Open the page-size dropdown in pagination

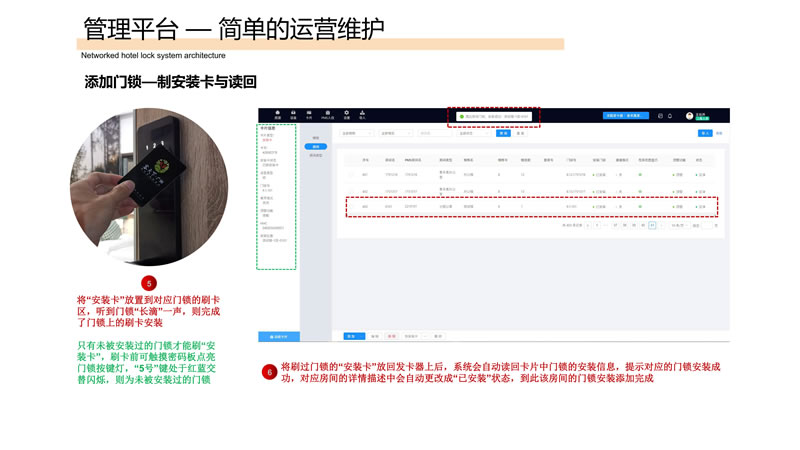(680, 225)
